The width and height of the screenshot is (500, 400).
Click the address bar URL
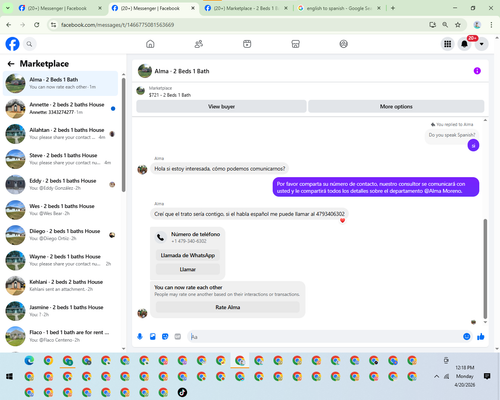point(117,25)
